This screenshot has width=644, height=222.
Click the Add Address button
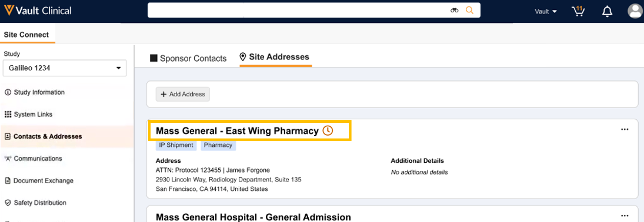(x=183, y=94)
